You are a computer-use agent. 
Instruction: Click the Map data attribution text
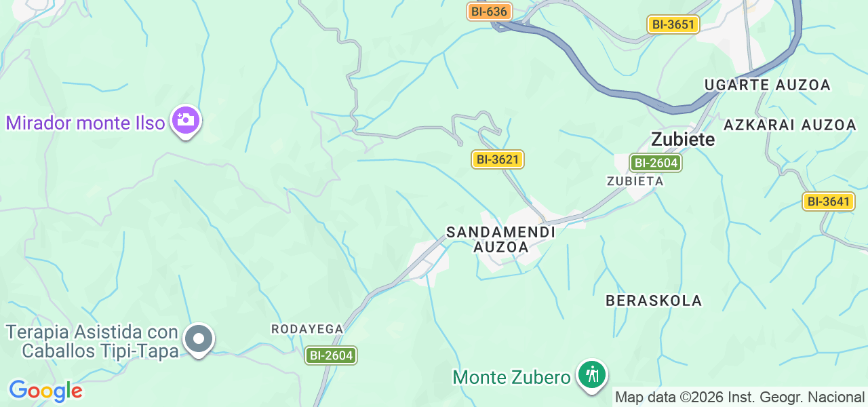tap(740, 396)
